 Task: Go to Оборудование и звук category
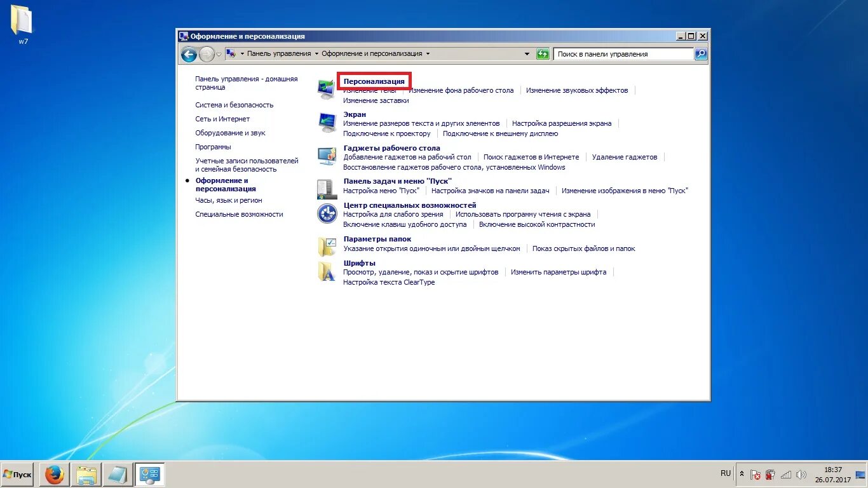point(230,133)
